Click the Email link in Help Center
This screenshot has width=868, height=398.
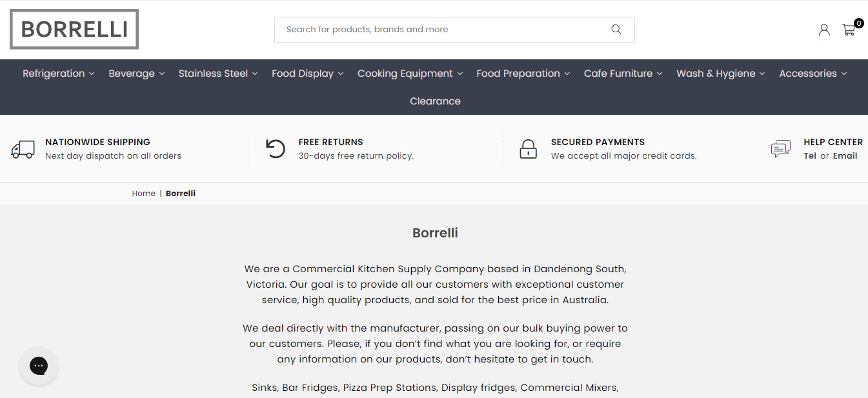click(845, 156)
